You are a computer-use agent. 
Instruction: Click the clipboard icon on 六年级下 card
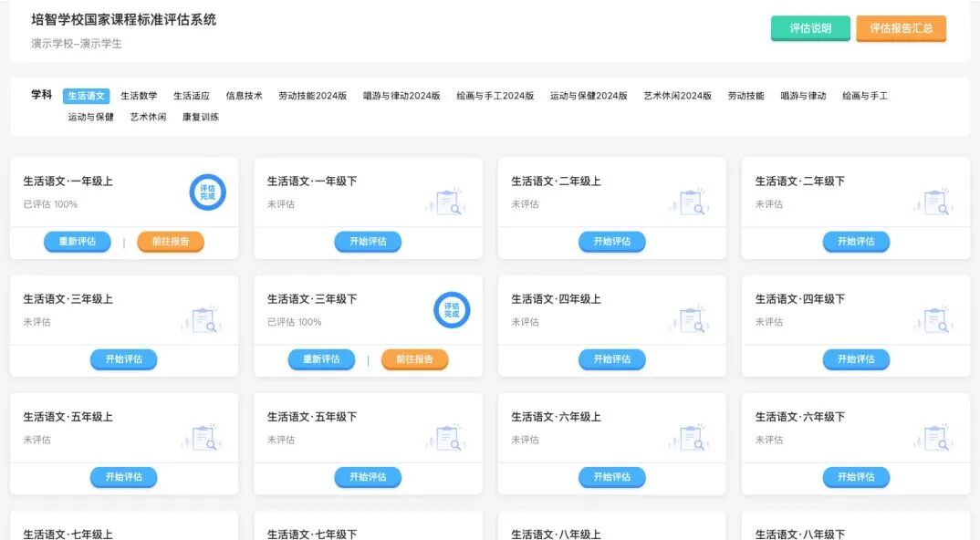(x=934, y=437)
